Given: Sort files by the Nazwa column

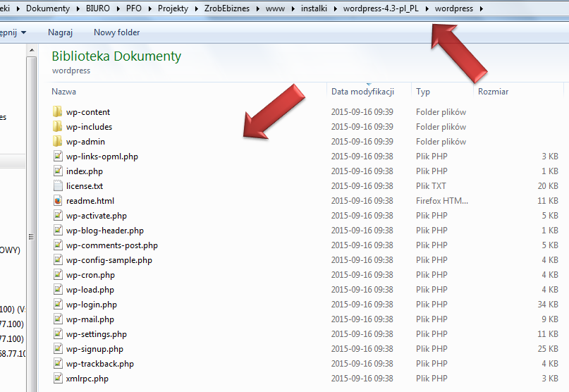Looking at the screenshot, I should tap(64, 92).
